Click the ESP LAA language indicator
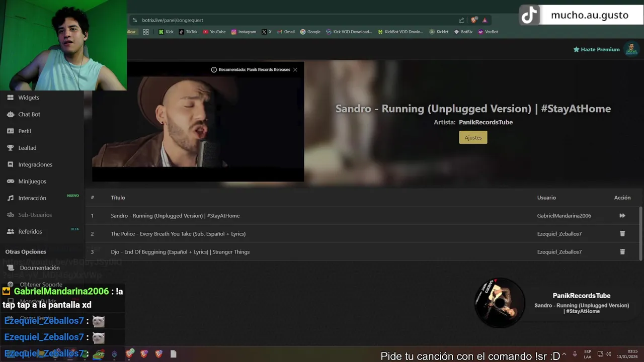The width and height of the screenshot is (644, 362). [x=588, y=354]
